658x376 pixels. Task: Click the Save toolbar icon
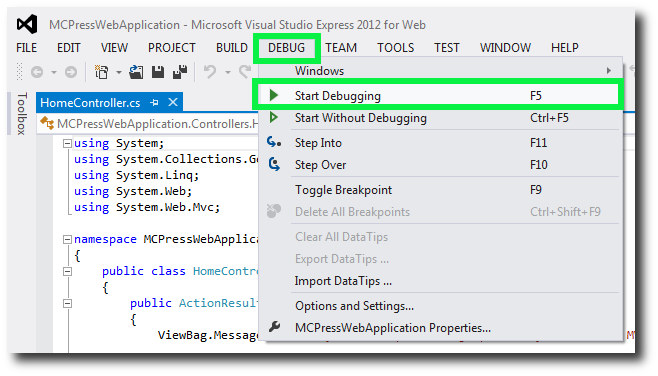pyautogui.click(x=158, y=72)
